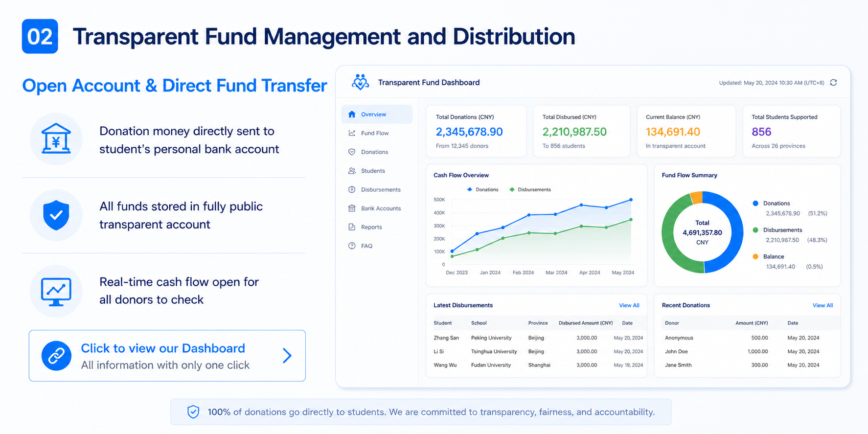Click the 'Open Account & Direct Fund Transfer' heading

175,86
